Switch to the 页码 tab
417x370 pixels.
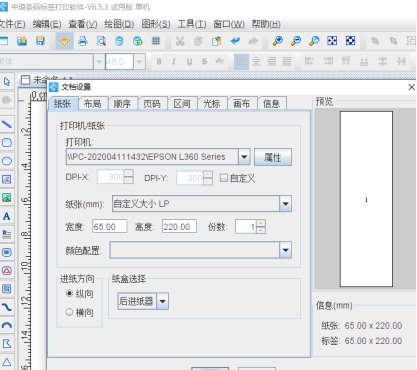152,104
